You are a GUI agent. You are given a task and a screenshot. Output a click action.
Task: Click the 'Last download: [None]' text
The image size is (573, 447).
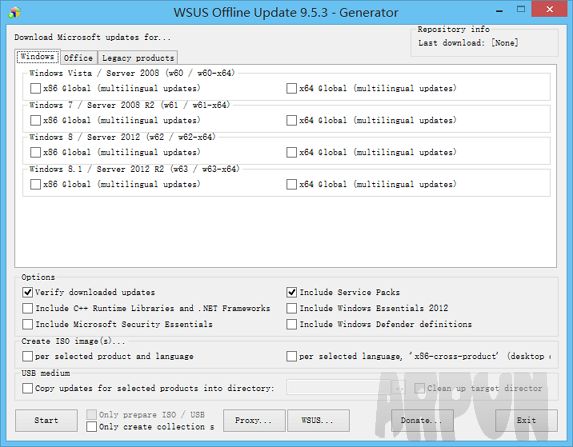468,43
